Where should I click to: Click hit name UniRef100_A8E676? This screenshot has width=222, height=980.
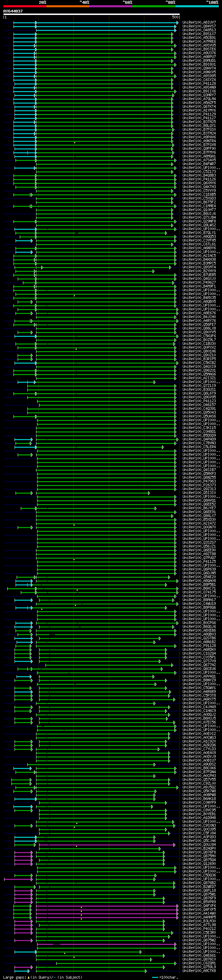[199, 313]
